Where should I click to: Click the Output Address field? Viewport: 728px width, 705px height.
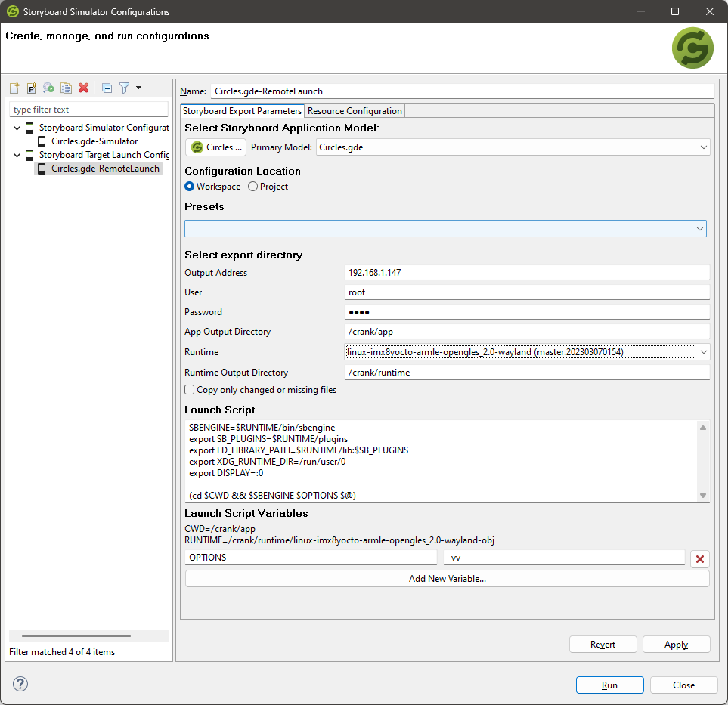pyautogui.click(x=527, y=273)
